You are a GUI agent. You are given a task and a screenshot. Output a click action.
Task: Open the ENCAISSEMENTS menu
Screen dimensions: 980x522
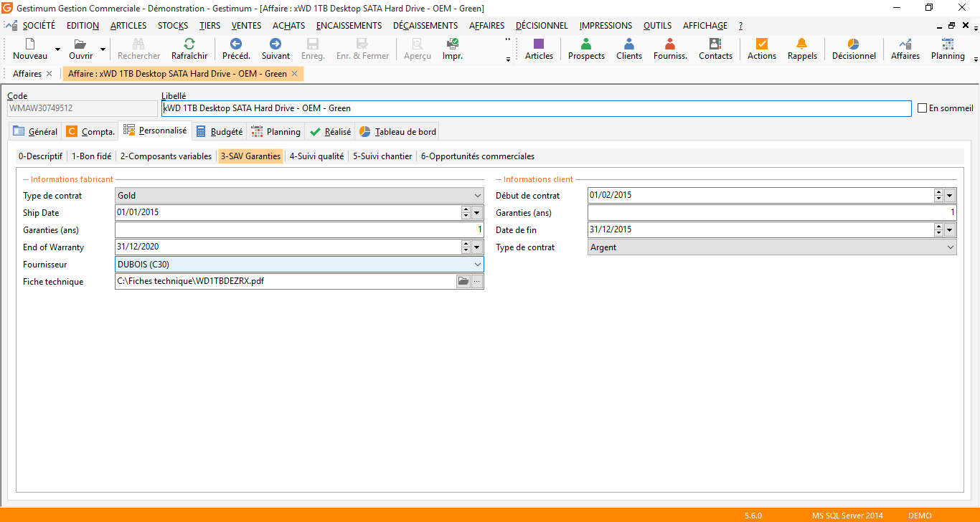click(349, 26)
